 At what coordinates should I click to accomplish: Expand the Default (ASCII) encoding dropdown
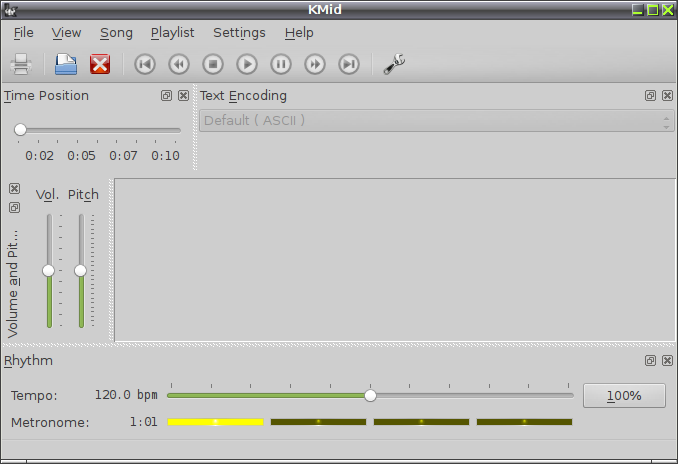click(436, 120)
